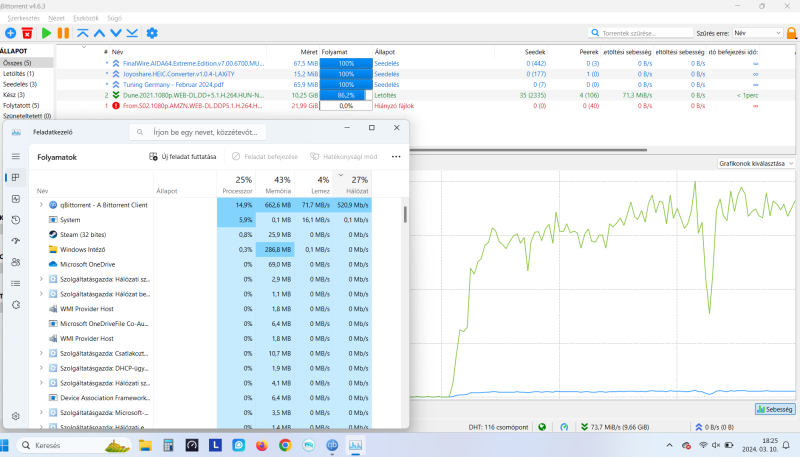
Task: Move torrent to top of queue
Action: tap(83, 33)
